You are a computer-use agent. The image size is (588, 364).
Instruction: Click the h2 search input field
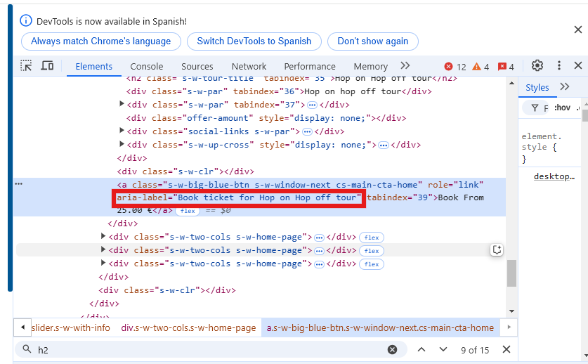coord(210,350)
